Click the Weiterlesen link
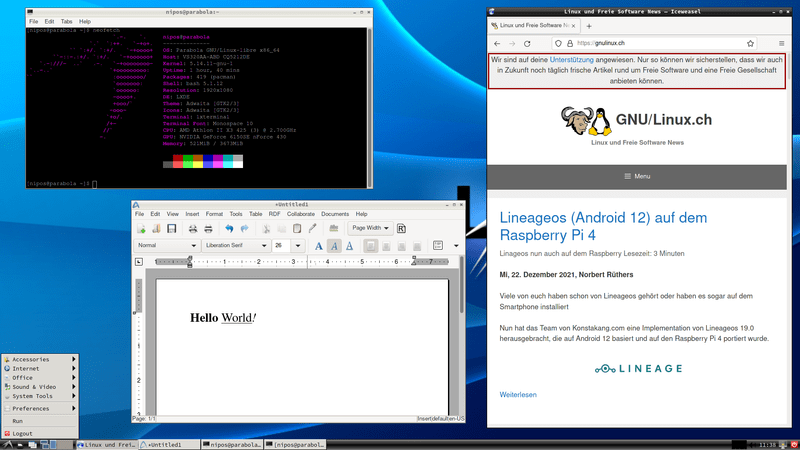Viewport: 800px width, 450px height. click(518, 394)
